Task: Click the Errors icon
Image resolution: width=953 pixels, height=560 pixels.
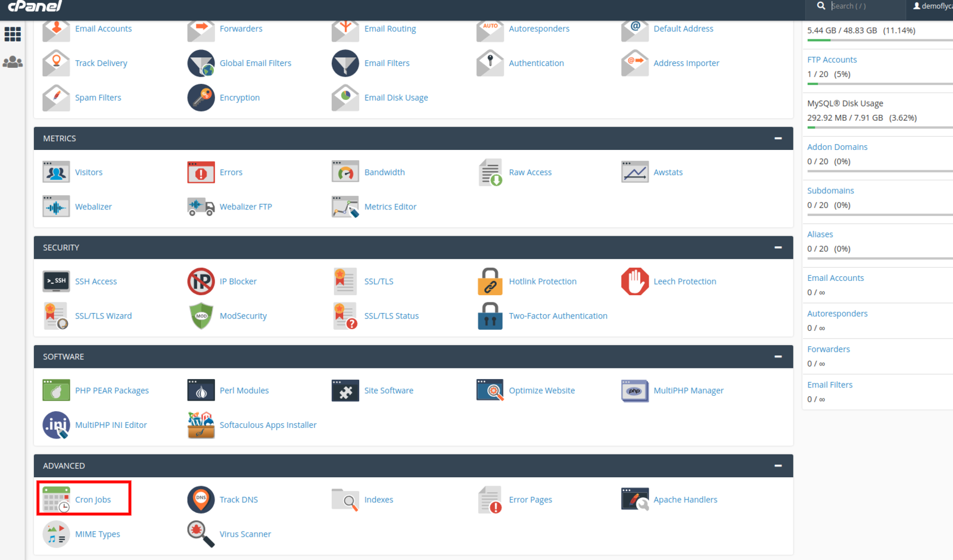Action: click(x=201, y=172)
